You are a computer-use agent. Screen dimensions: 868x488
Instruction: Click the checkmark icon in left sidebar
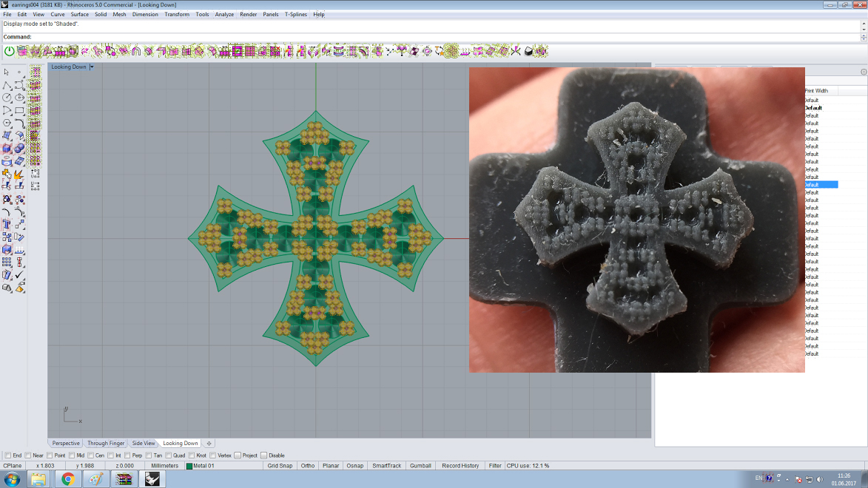[x=19, y=275]
